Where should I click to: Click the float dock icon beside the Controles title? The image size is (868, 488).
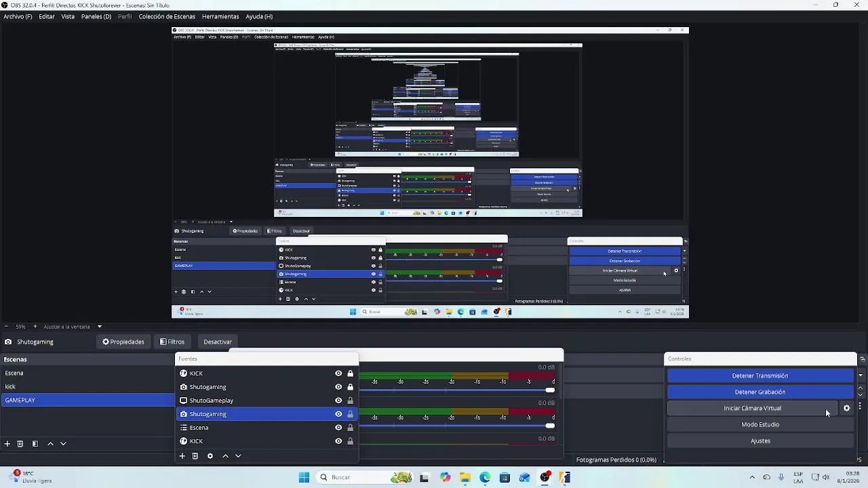[862, 359]
